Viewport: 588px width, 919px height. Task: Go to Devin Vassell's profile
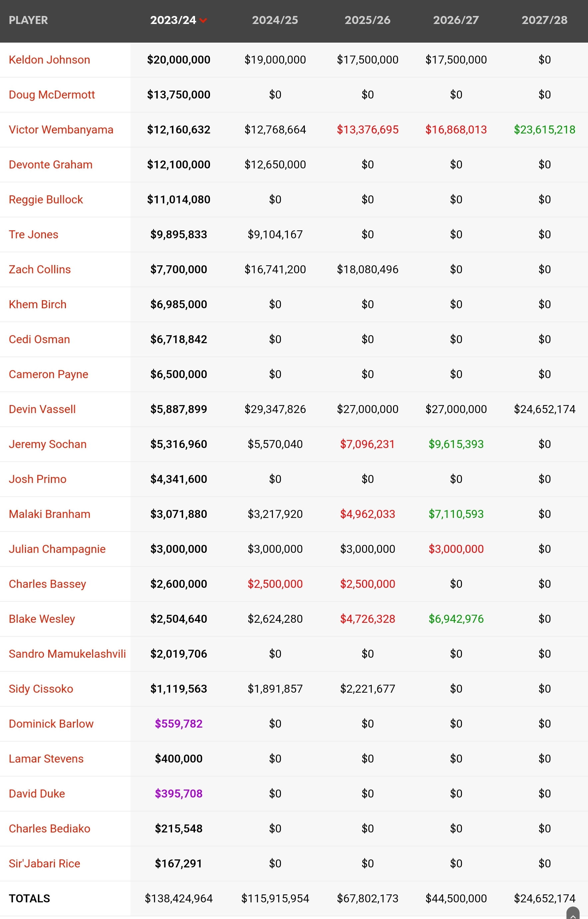click(x=42, y=409)
